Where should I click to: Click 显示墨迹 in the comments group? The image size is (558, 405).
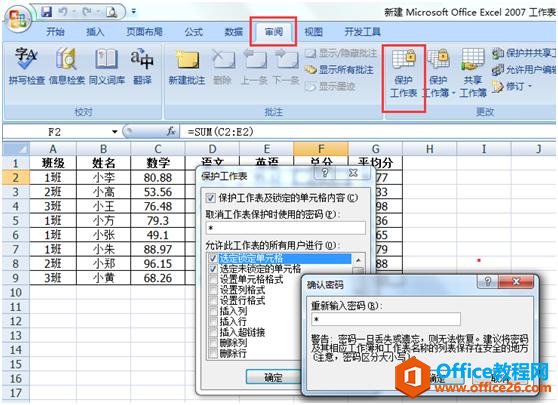(330, 86)
